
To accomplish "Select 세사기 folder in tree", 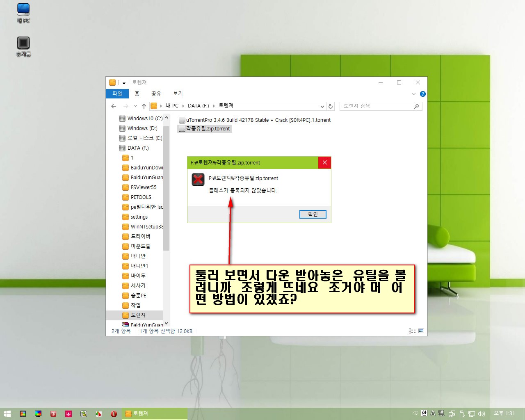I will click(x=134, y=286).
